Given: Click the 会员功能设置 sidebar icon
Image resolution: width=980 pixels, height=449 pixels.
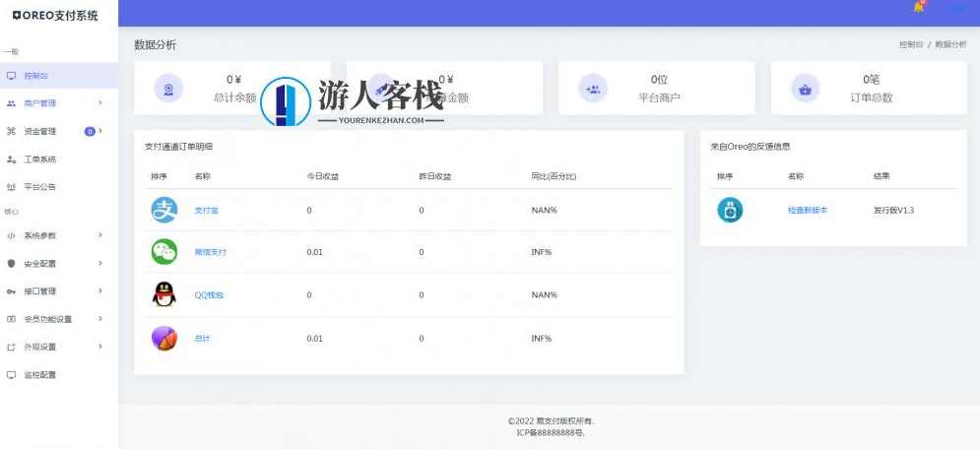Looking at the screenshot, I should (x=11, y=319).
